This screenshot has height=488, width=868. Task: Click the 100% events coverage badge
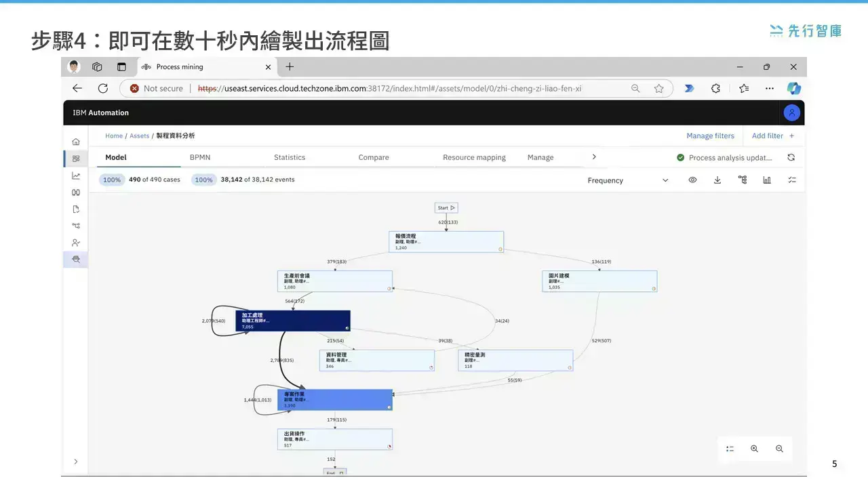click(x=203, y=180)
